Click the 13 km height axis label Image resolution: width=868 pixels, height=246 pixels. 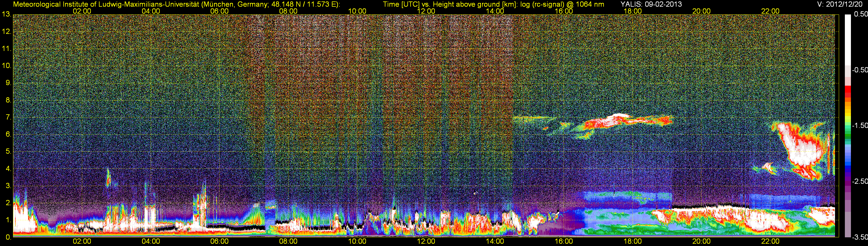coord(6,14)
